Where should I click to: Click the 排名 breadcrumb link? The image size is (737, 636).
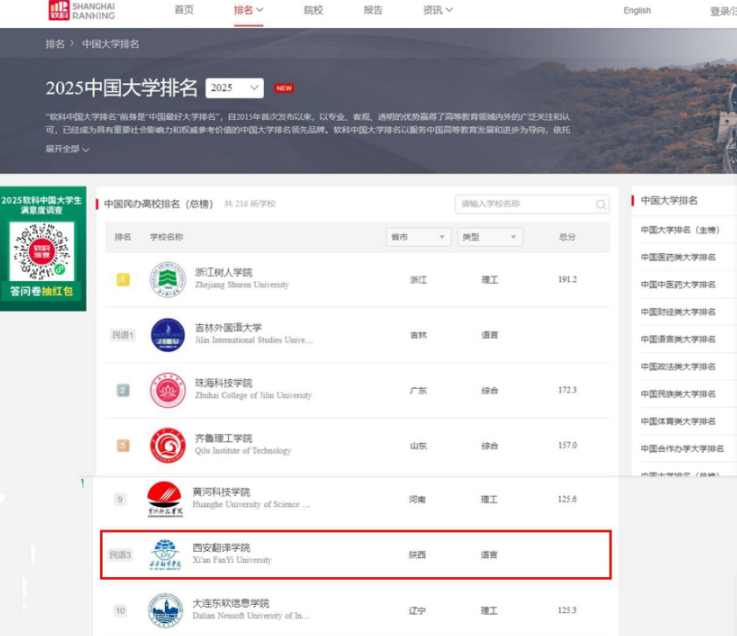pyautogui.click(x=55, y=44)
